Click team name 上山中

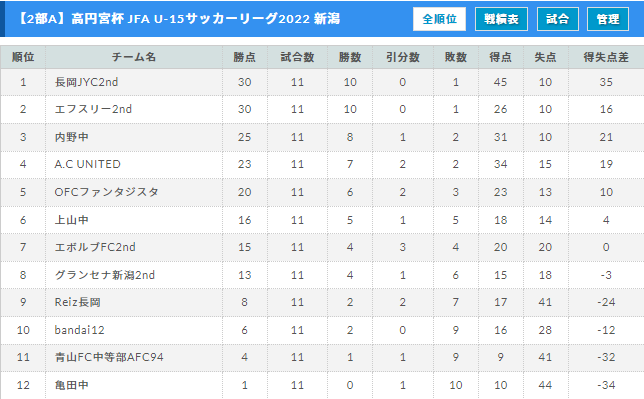71,220
